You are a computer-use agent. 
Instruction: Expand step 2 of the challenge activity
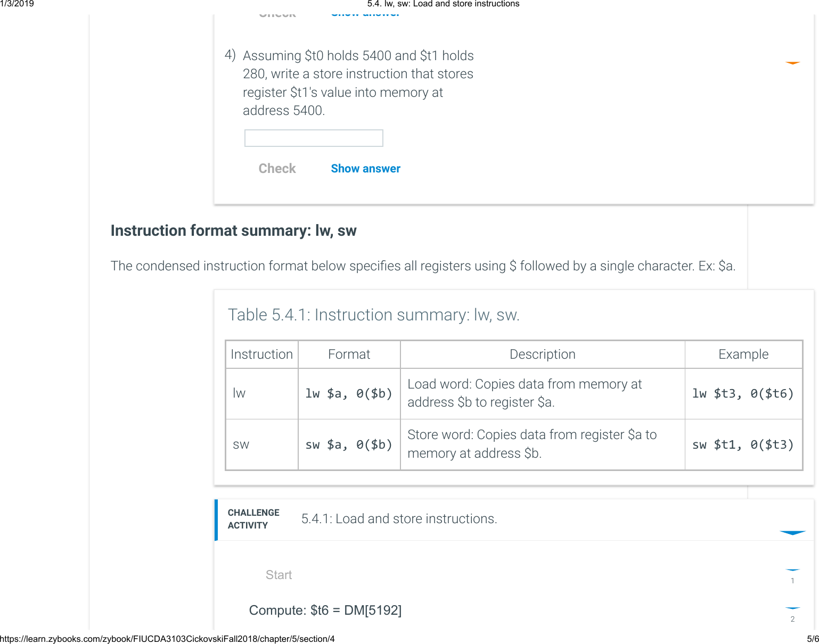click(x=792, y=608)
